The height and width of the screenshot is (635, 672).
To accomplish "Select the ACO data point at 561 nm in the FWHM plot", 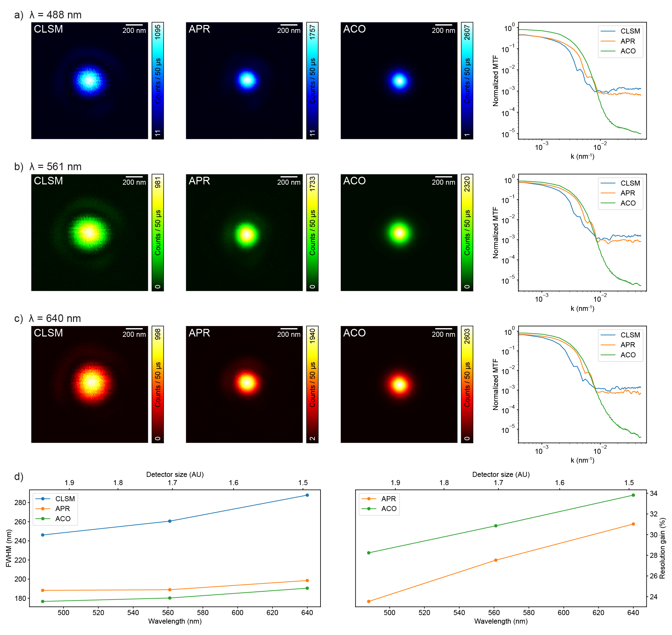I will pyautogui.click(x=169, y=598).
